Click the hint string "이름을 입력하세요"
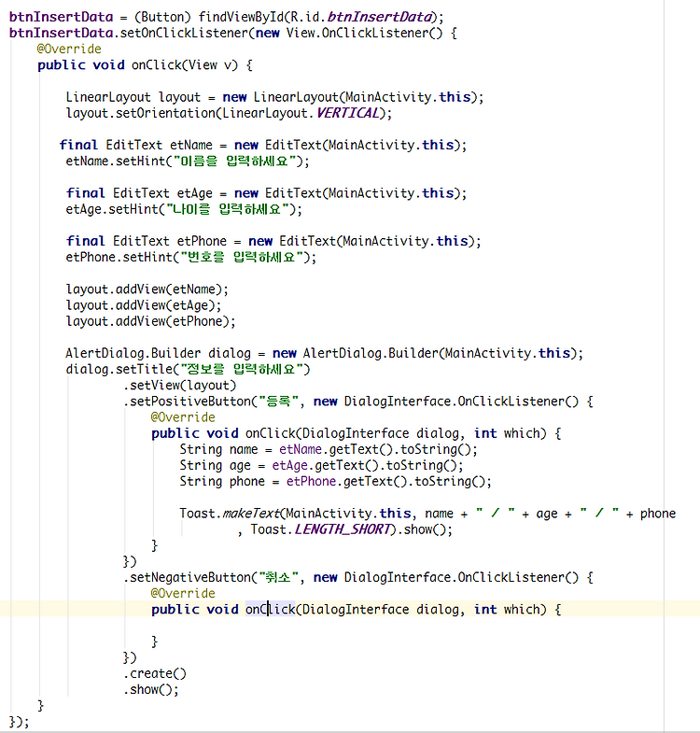 coord(235,162)
